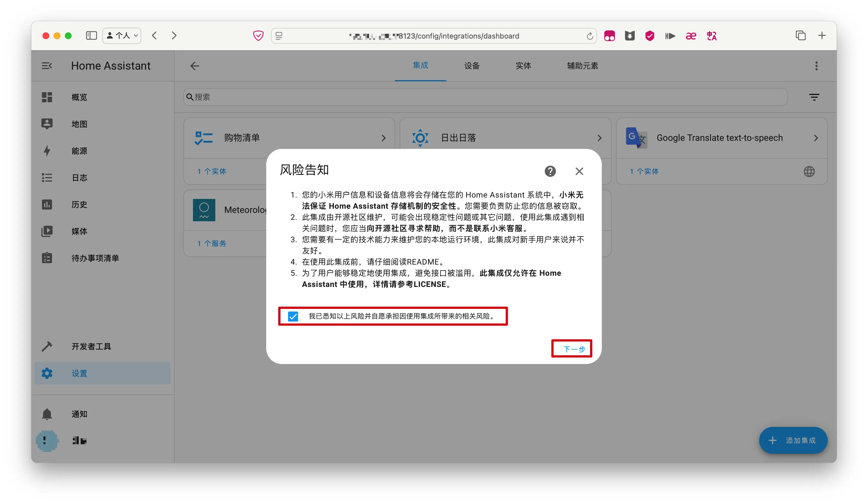The width and height of the screenshot is (868, 504).
Task: Switch to the 辅助元素 tab
Action: [582, 65]
